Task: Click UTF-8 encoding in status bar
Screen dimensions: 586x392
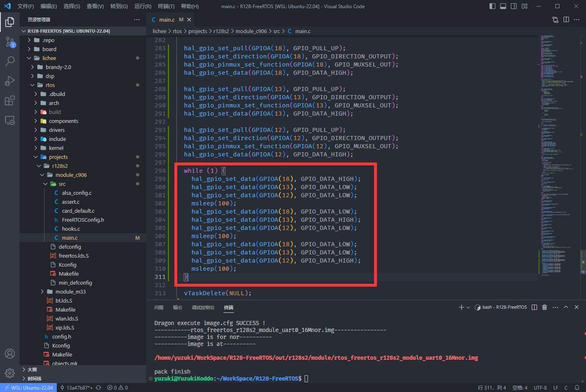Action: tap(540, 388)
